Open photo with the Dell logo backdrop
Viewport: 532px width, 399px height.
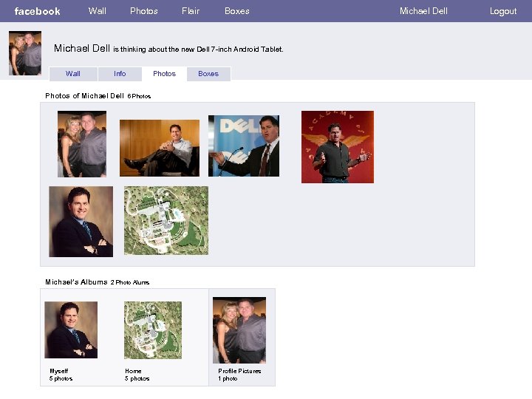pos(243,146)
